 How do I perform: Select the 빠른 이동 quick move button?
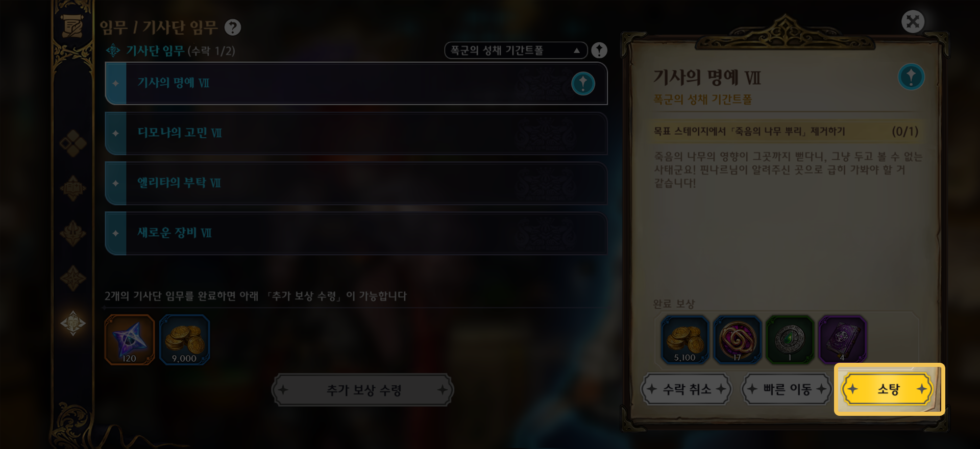(x=787, y=389)
